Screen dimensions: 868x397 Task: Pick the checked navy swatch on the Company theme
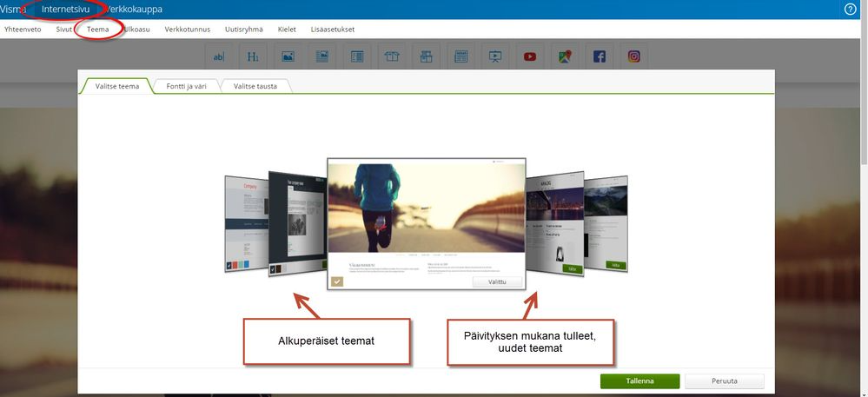(x=229, y=266)
